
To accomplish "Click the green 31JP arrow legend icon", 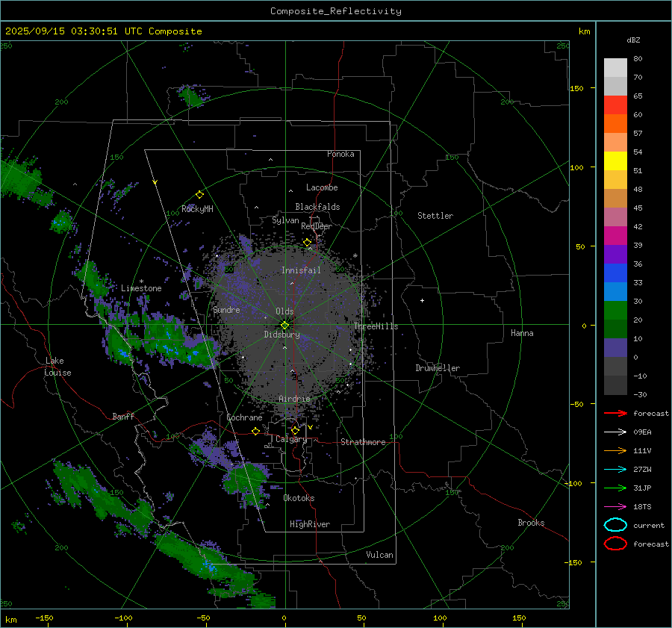I will click(615, 488).
